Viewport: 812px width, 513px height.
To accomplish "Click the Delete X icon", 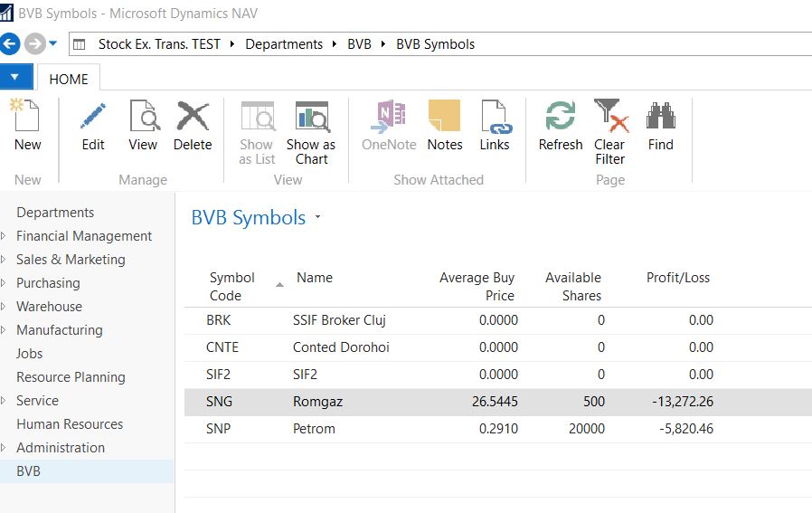I will (x=193, y=115).
